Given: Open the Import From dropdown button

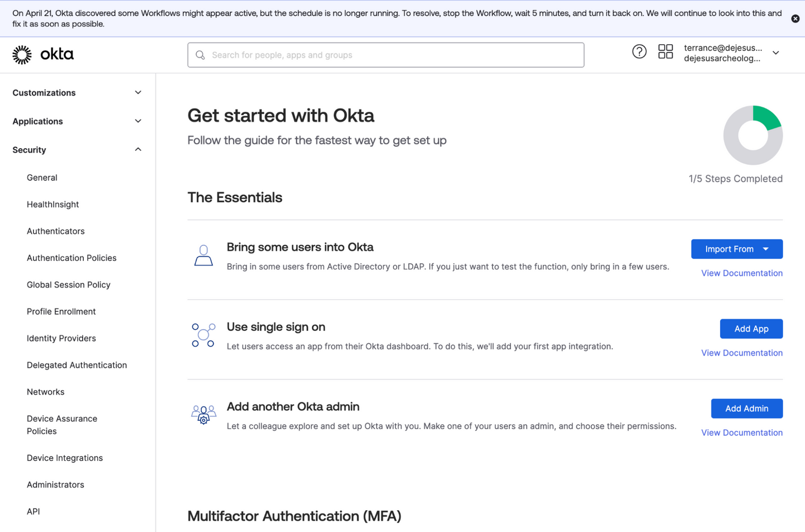Looking at the screenshot, I should [x=736, y=249].
